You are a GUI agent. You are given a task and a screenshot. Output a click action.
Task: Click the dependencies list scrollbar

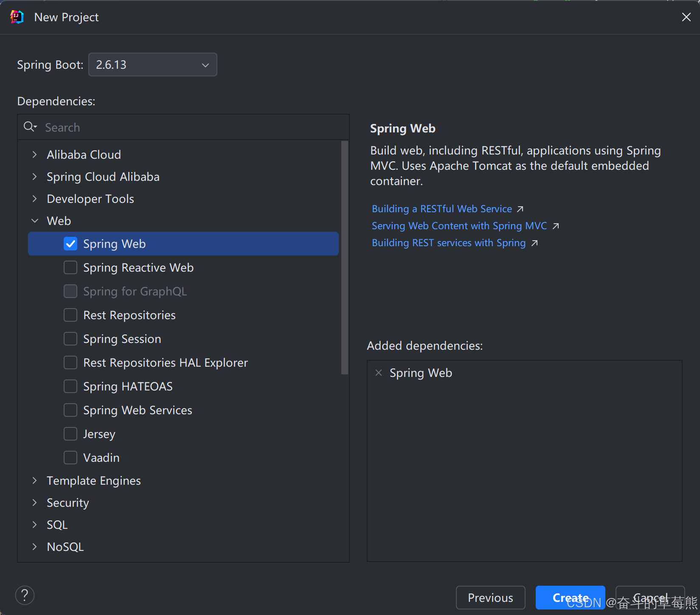pos(344,257)
